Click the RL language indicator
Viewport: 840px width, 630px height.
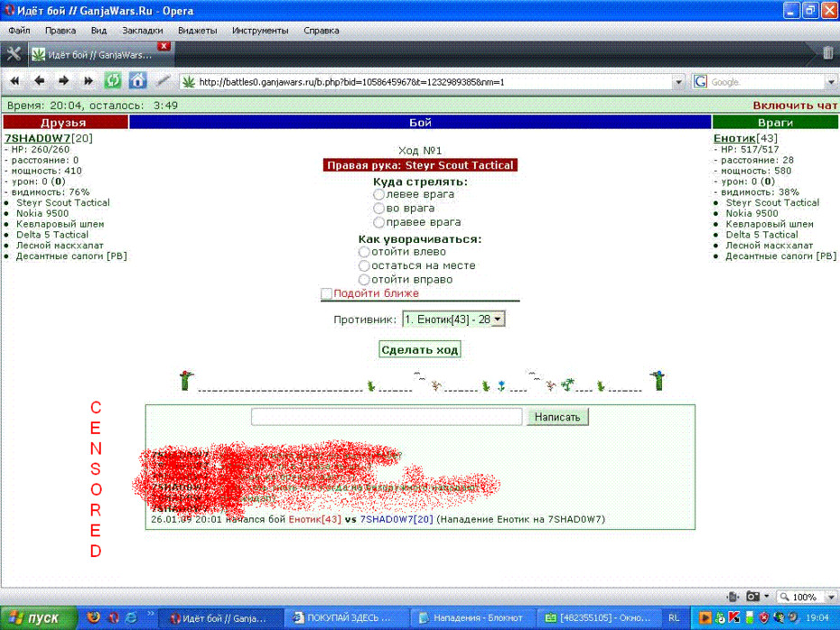[674, 617]
